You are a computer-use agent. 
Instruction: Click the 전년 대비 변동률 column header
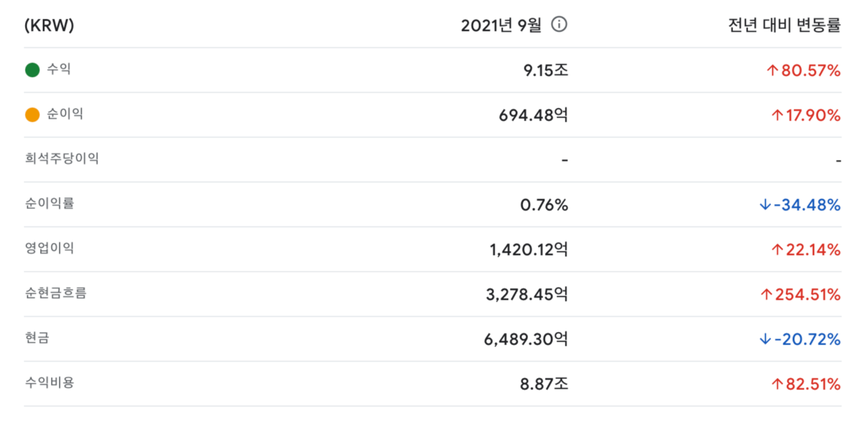[x=783, y=26]
